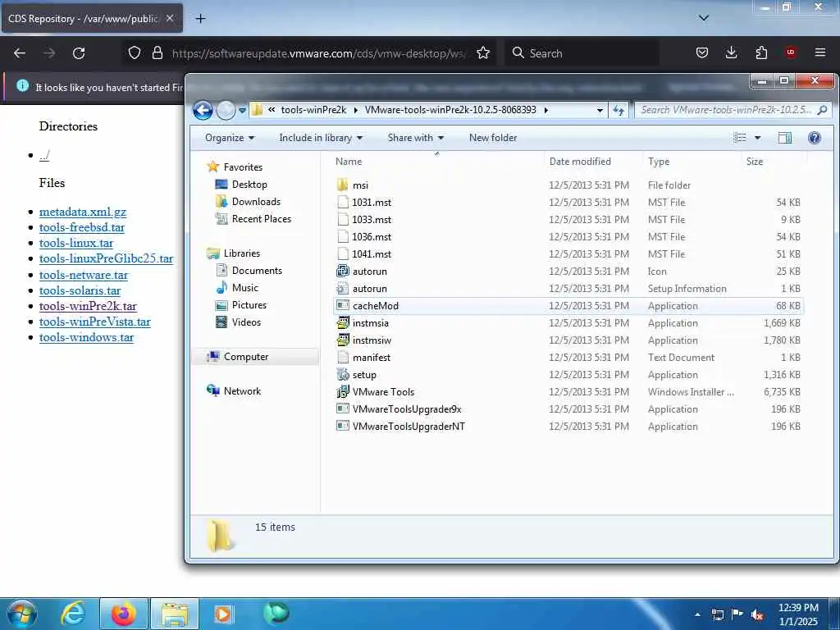The image size is (840, 630).
Task: Click the Explorer refresh address button
Action: 619,110
